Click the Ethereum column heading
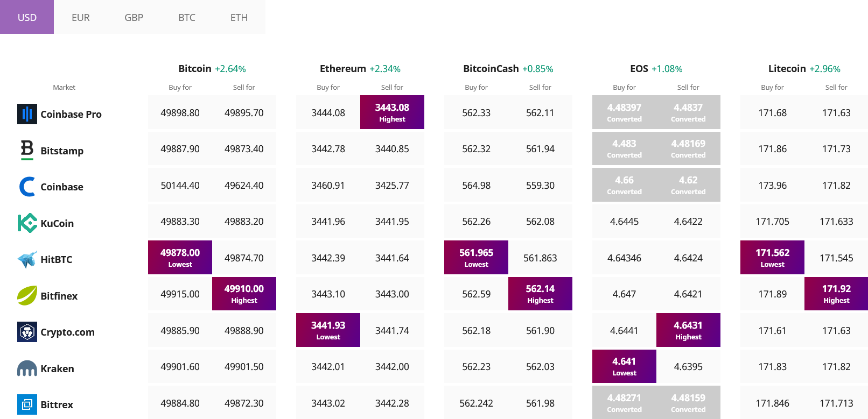The height and width of the screenshot is (419, 868). click(x=343, y=68)
